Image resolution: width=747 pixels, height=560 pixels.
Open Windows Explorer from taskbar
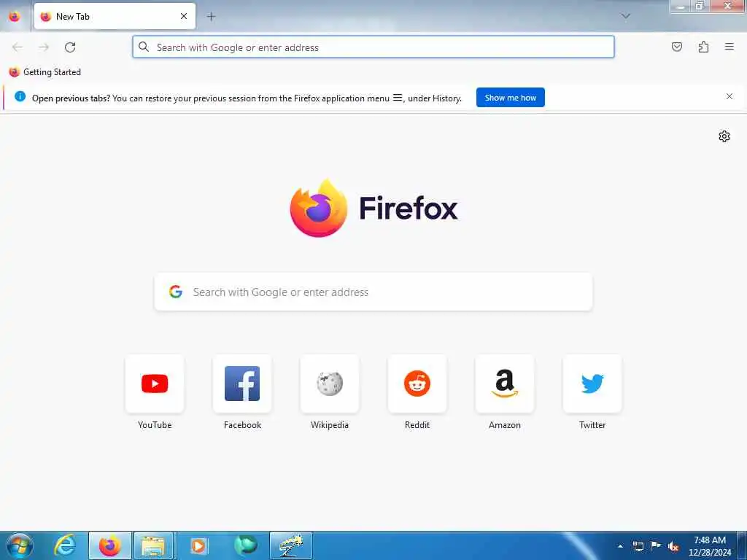153,545
